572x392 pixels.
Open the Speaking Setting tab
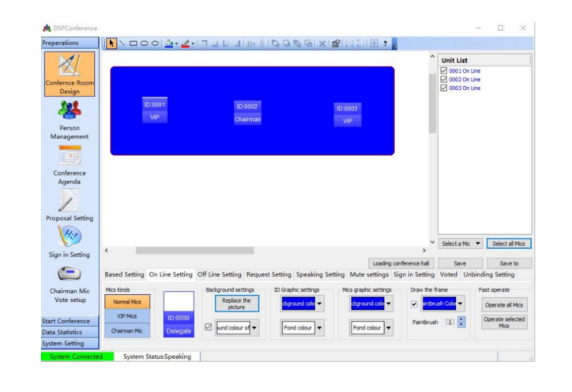pyautogui.click(x=320, y=274)
